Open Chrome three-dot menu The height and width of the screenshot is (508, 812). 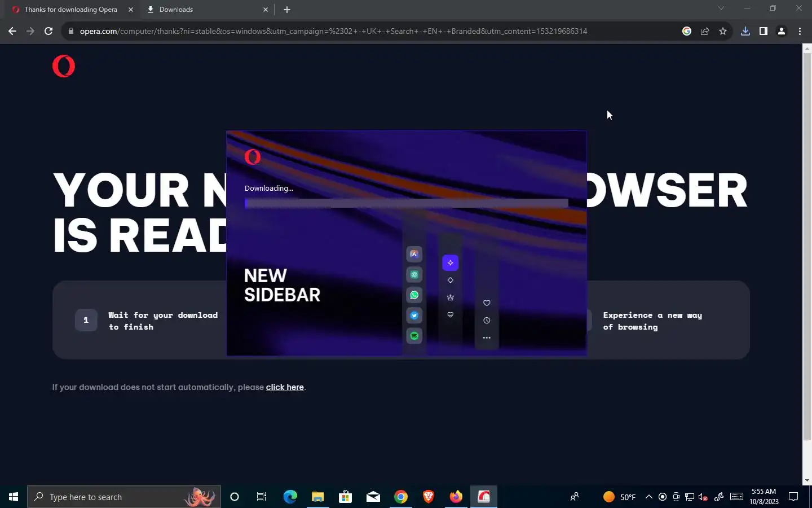[800, 31]
